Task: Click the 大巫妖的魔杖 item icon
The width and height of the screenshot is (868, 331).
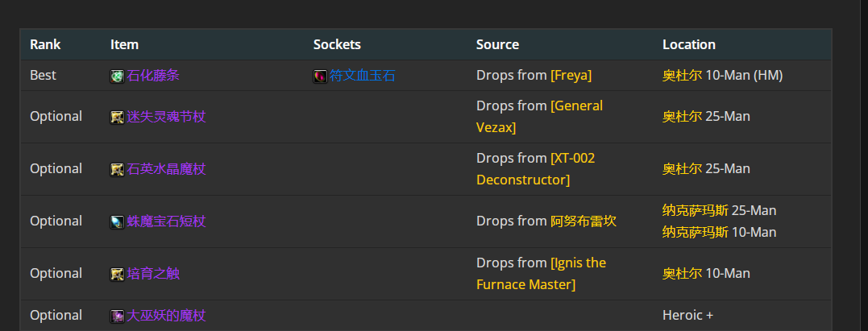Action: [x=117, y=317]
